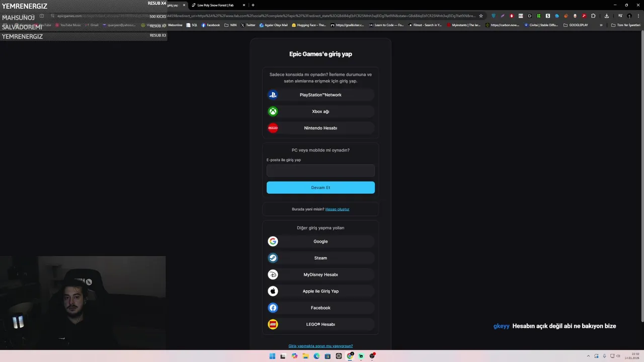644x362 pixels.
Task: Open Tüm Yer İşaretleri folder
Action: click(626, 25)
